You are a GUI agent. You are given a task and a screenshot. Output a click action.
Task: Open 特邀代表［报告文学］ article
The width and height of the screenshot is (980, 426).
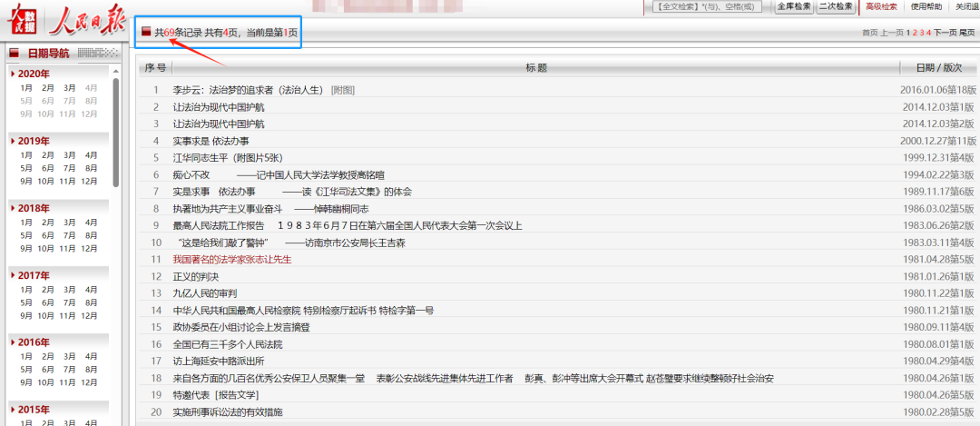point(216,395)
